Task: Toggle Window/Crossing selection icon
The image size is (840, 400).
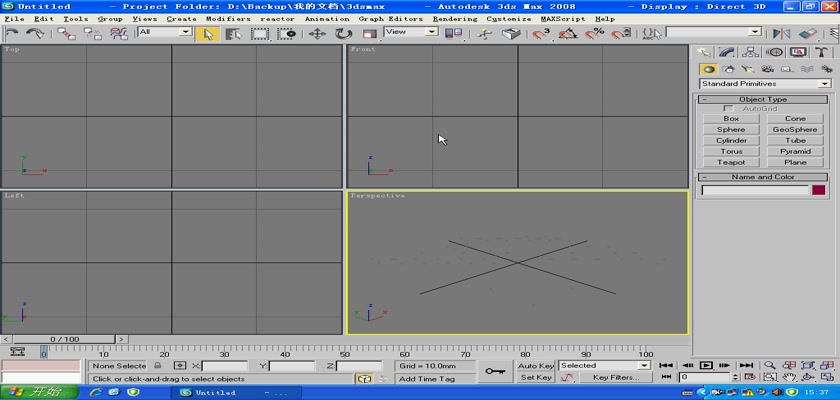Action: (x=287, y=34)
